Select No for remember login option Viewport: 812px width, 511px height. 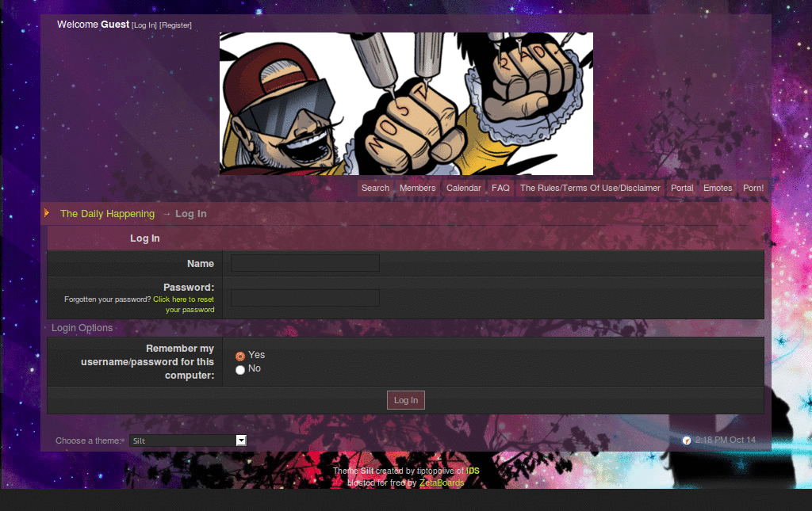tap(239, 369)
